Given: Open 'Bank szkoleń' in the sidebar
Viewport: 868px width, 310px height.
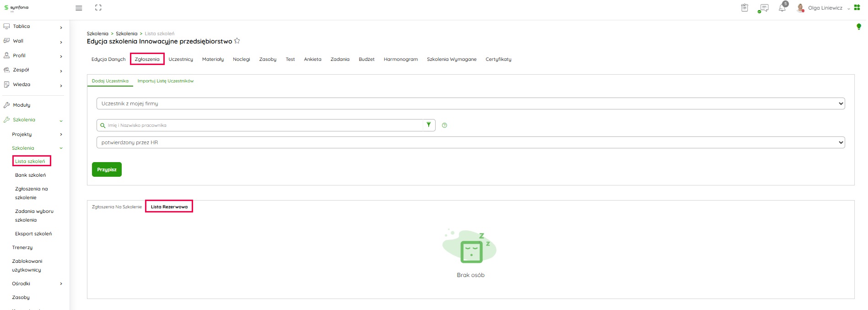Looking at the screenshot, I should point(30,175).
